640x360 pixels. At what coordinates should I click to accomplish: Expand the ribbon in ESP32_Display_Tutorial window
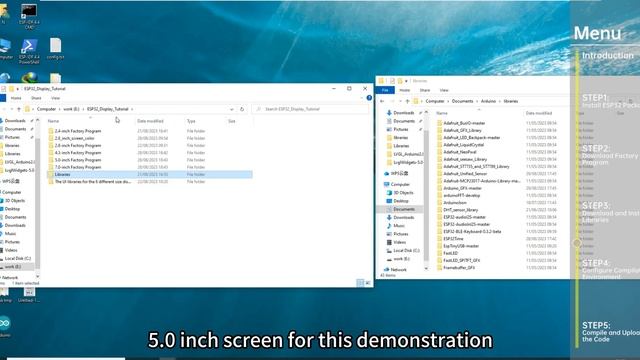[x=362, y=98]
